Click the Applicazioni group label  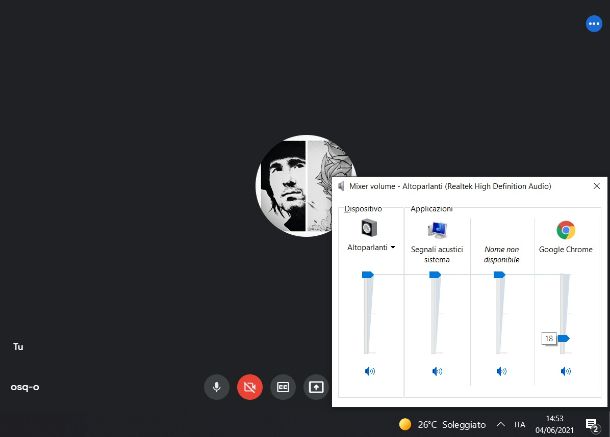tap(431, 209)
